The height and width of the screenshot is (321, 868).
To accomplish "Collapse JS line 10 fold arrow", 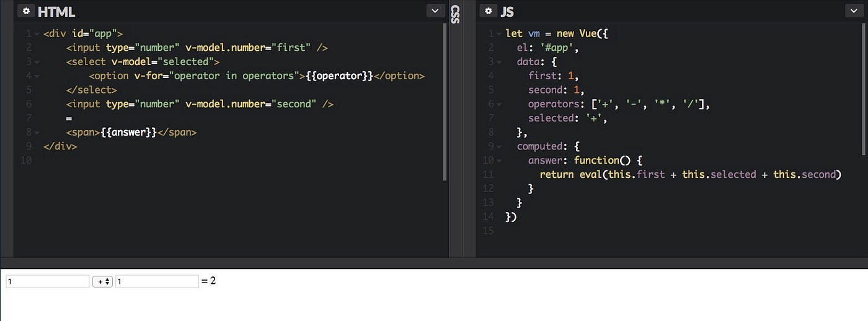I will point(500,160).
